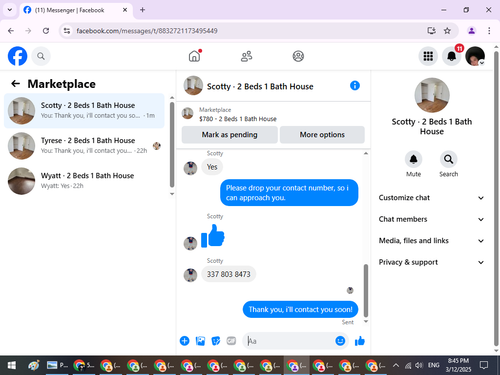
Task: Open more actions plus icon in composer
Action: click(184, 341)
